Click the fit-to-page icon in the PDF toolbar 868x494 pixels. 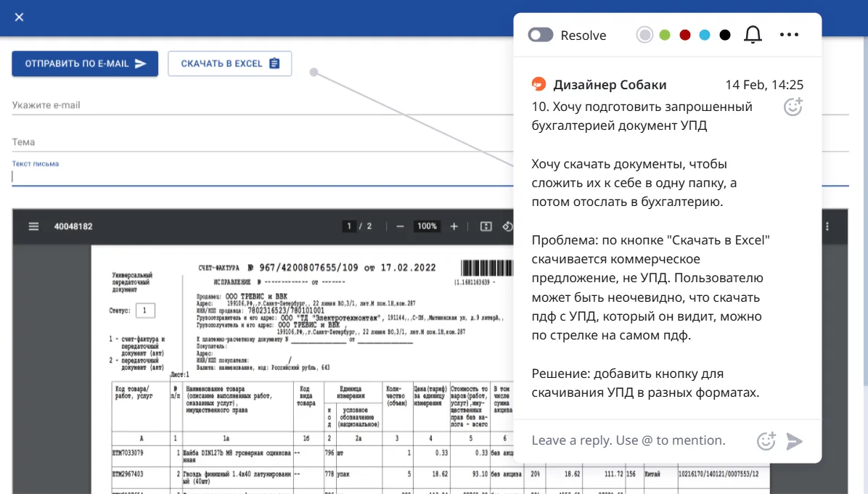tap(486, 226)
